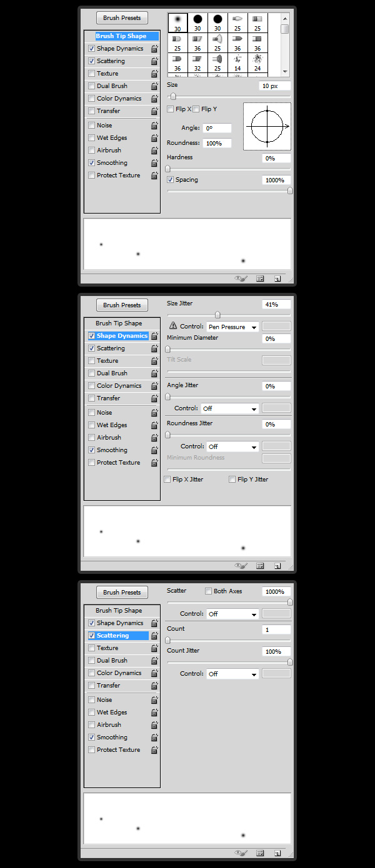Image resolution: width=375 pixels, height=868 pixels.
Task: Open Brush Tip Shape in bottom panel
Action: coord(119,611)
